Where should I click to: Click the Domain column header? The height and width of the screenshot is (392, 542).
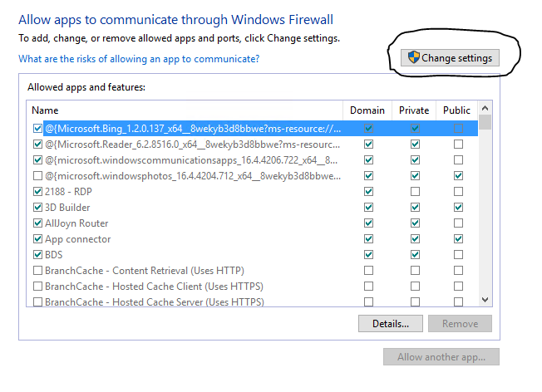pos(367,110)
